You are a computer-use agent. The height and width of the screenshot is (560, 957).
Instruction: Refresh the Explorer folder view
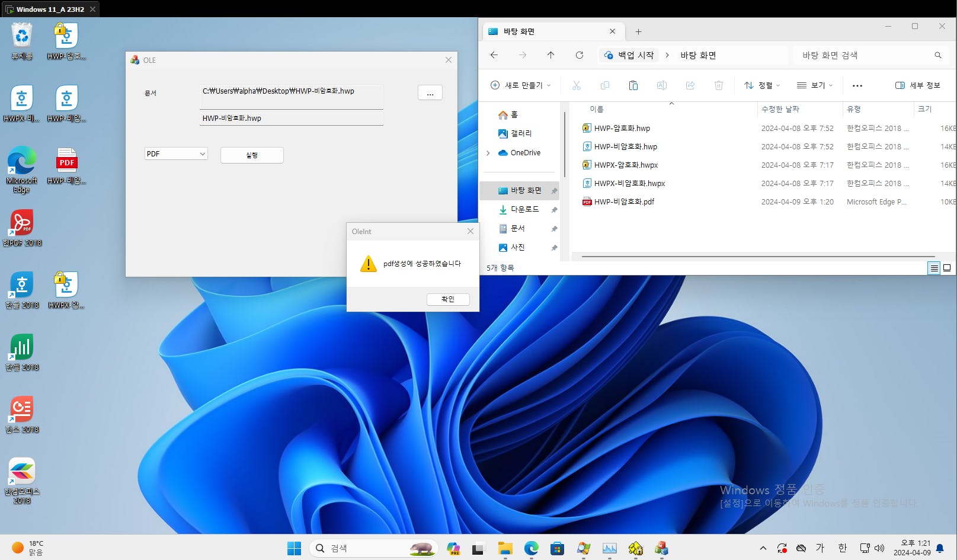pos(580,55)
